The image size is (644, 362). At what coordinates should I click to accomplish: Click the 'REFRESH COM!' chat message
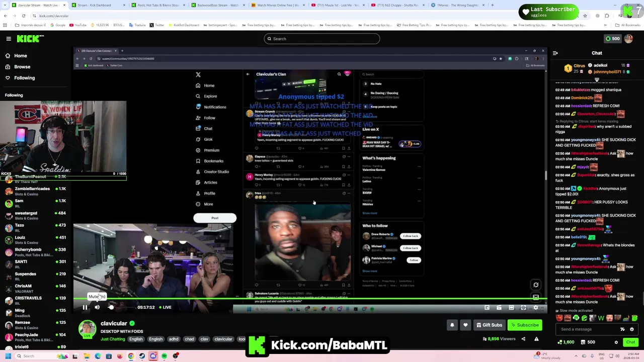click(x=588, y=106)
